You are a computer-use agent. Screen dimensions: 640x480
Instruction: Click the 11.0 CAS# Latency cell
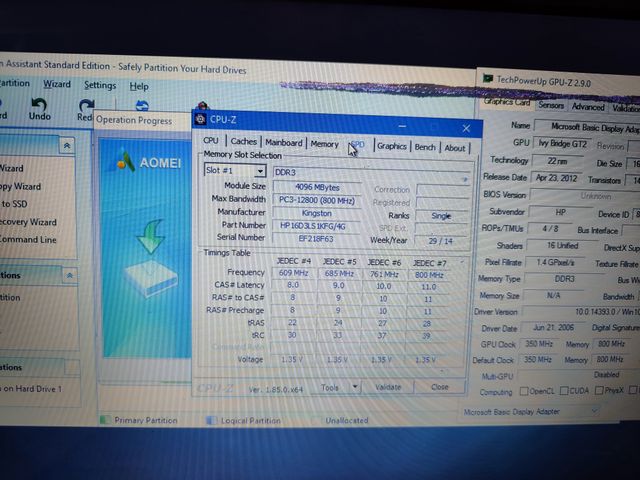click(429, 287)
